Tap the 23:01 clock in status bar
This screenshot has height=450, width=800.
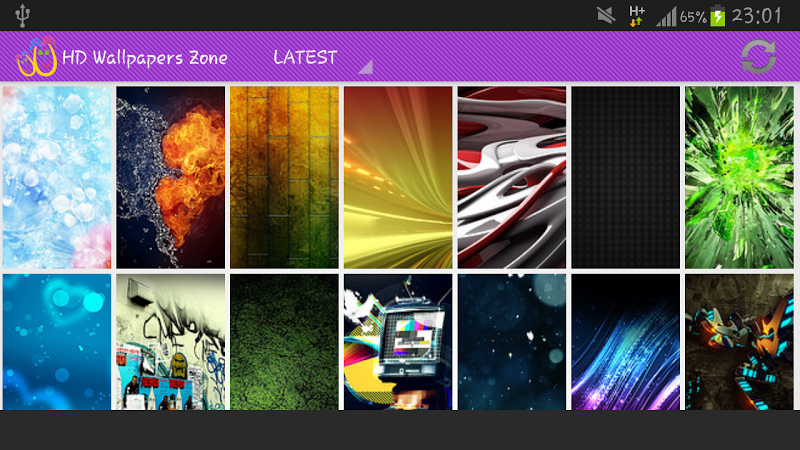[756, 16]
